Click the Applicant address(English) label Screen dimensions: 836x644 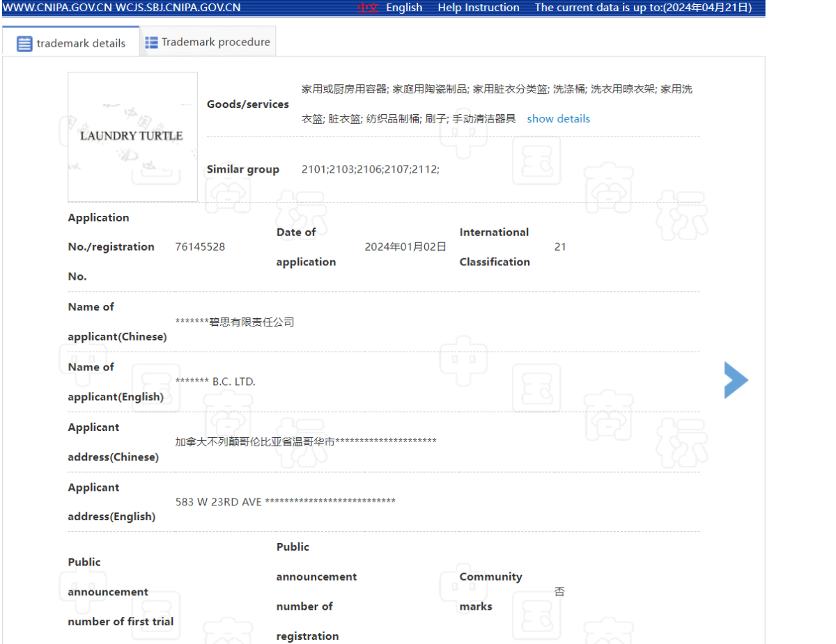[x=111, y=501]
